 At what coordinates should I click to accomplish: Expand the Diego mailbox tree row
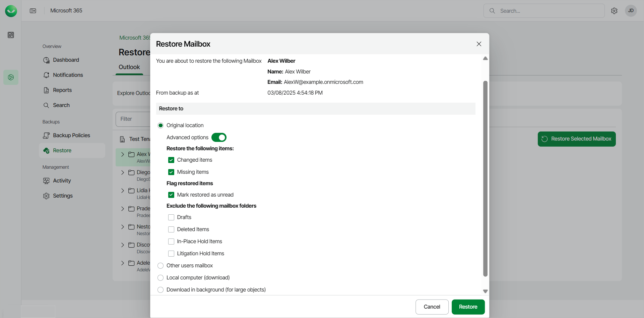(123, 172)
